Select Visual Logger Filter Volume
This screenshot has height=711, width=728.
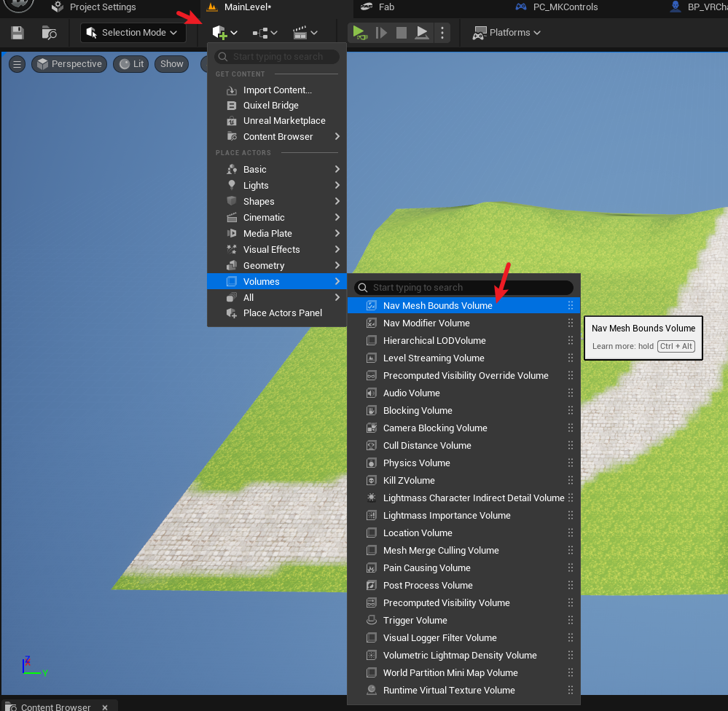pyautogui.click(x=463, y=637)
